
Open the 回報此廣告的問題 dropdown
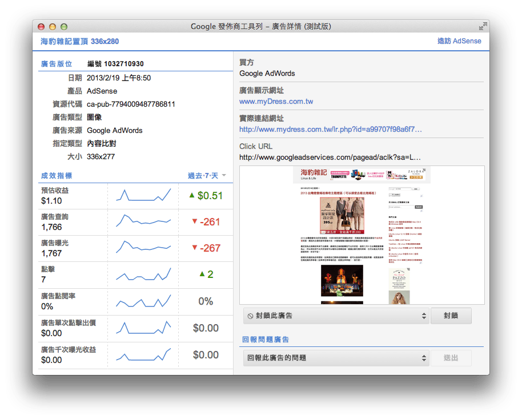[336, 358]
